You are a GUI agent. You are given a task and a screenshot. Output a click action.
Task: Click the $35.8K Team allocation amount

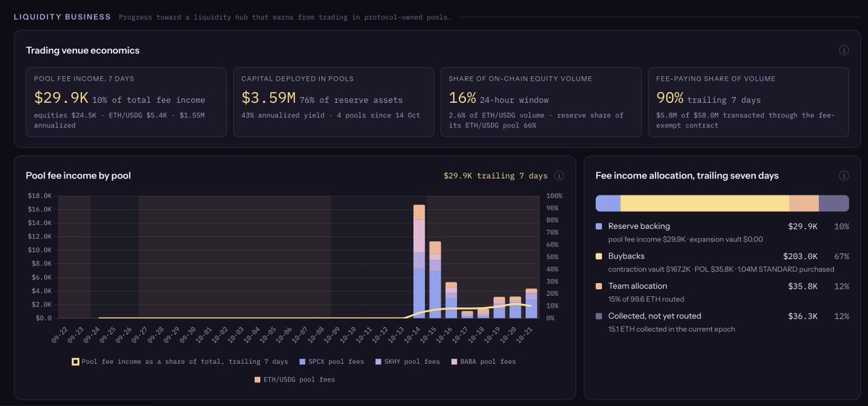(803, 286)
